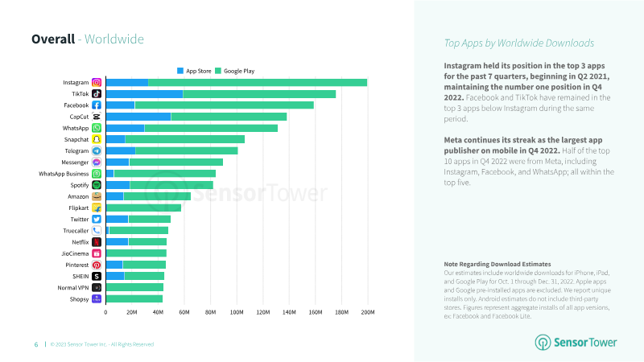Select the Facebook app icon
Viewport: 644px width, 362px height.
click(x=97, y=105)
